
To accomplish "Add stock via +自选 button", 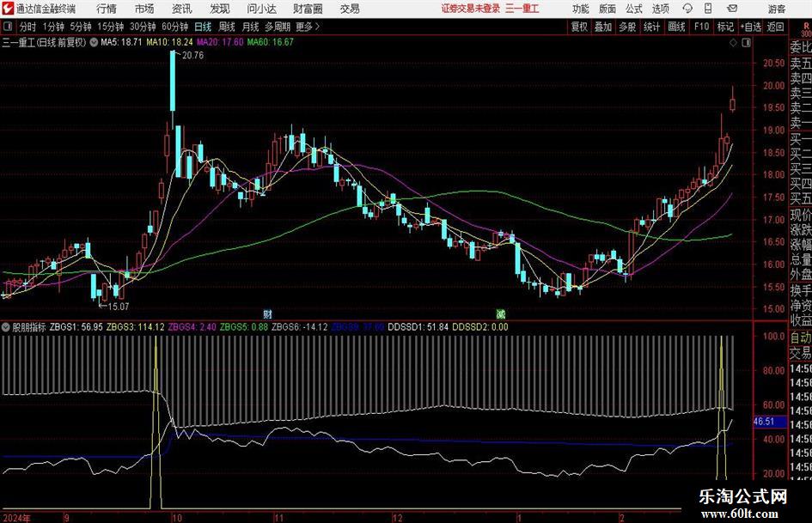I will (750, 27).
